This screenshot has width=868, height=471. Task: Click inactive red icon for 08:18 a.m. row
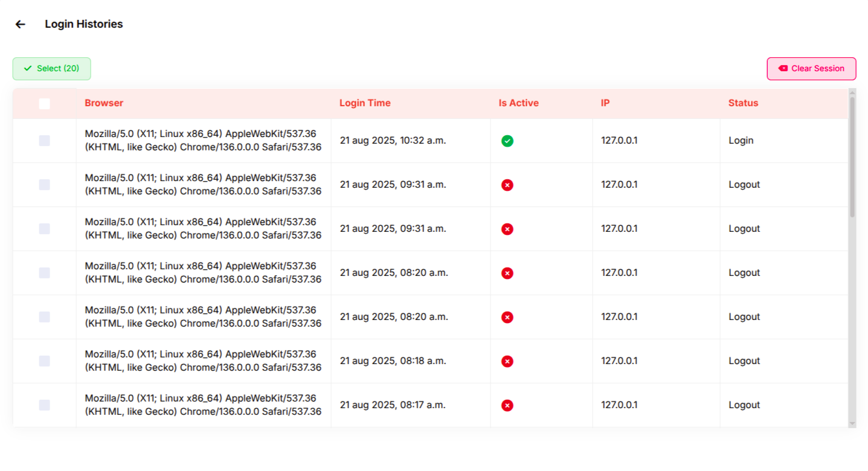[507, 361]
